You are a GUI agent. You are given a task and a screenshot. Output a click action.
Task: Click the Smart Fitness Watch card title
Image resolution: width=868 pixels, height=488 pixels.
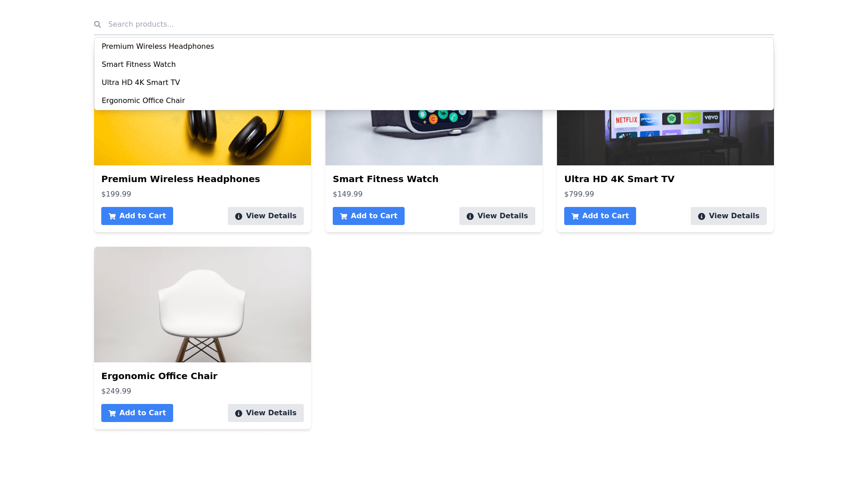coord(386,179)
